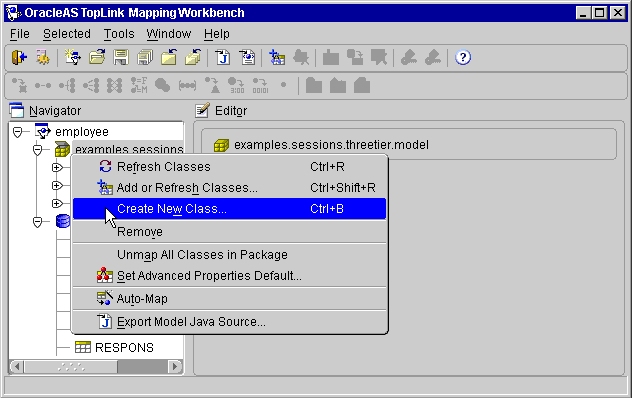Click the New Project sparkle icon
The width and height of the screenshot is (632, 398).
pyautogui.click(x=73, y=58)
